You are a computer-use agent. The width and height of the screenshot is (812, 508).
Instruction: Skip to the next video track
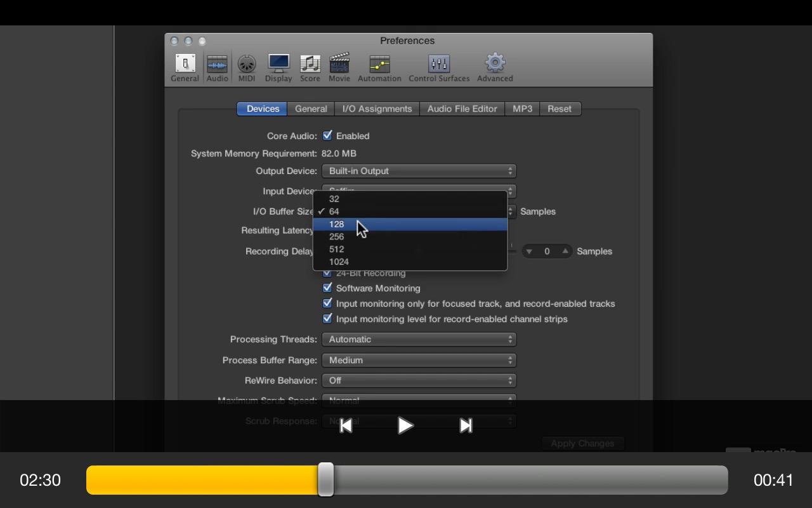466,425
